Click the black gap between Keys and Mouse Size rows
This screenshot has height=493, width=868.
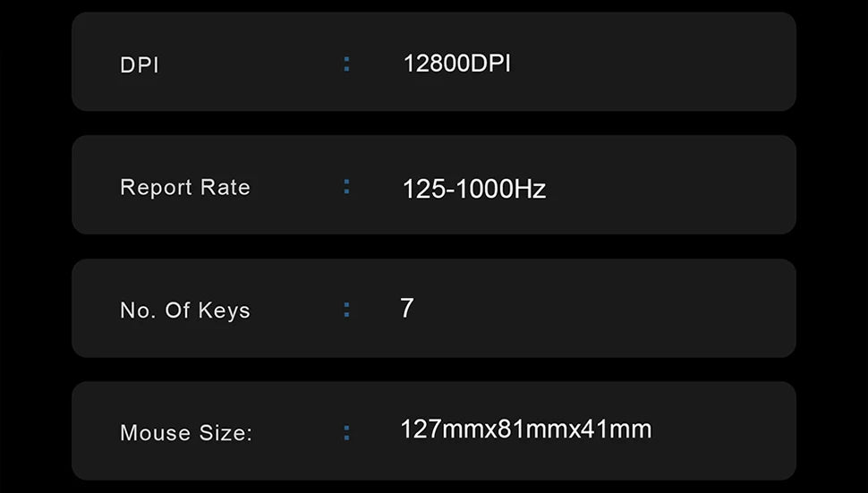[x=434, y=370]
